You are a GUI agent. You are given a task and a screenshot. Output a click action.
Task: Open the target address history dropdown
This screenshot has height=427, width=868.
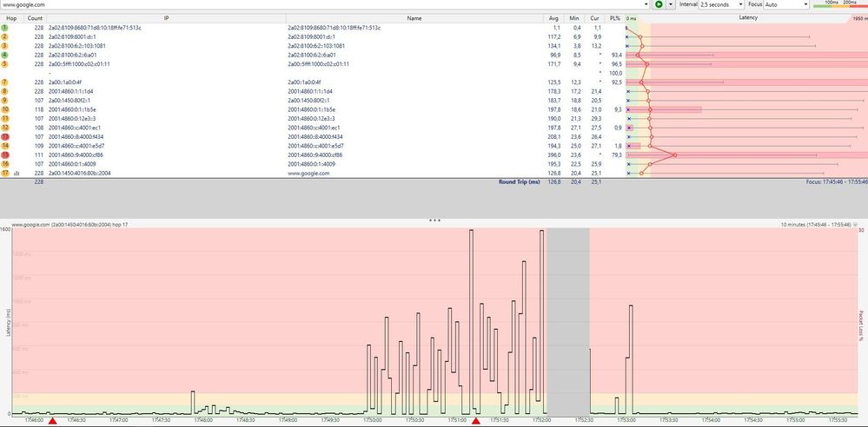click(646, 3)
